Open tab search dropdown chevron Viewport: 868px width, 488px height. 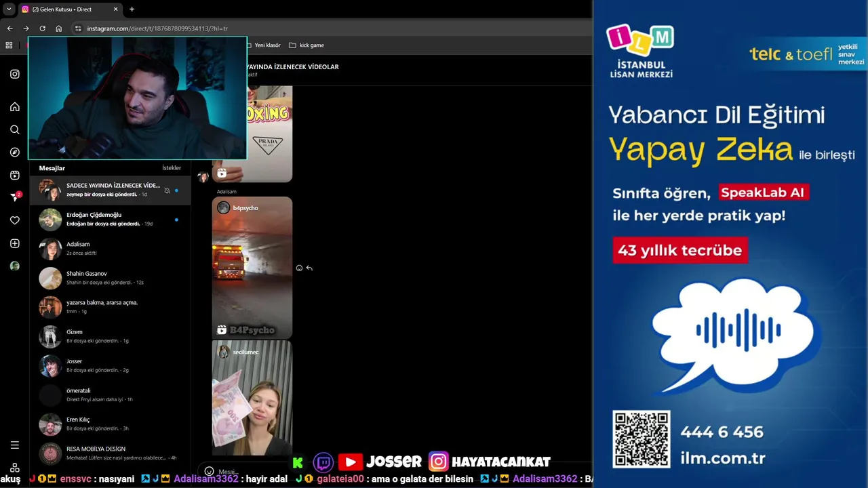coord(9,9)
